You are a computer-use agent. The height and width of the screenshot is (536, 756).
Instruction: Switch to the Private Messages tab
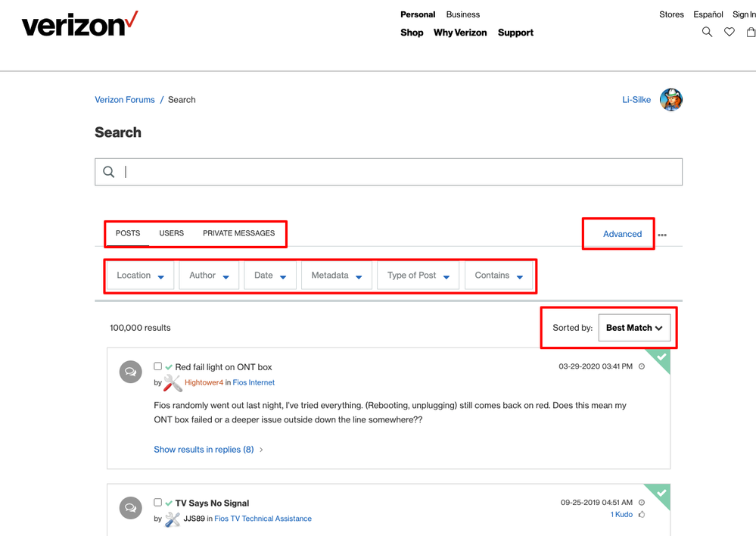238,233
